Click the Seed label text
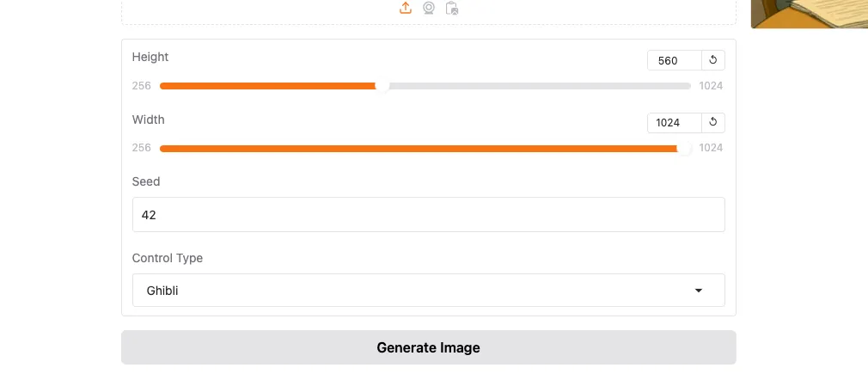Viewport: 868px width, 374px height. pyautogui.click(x=146, y=181)
